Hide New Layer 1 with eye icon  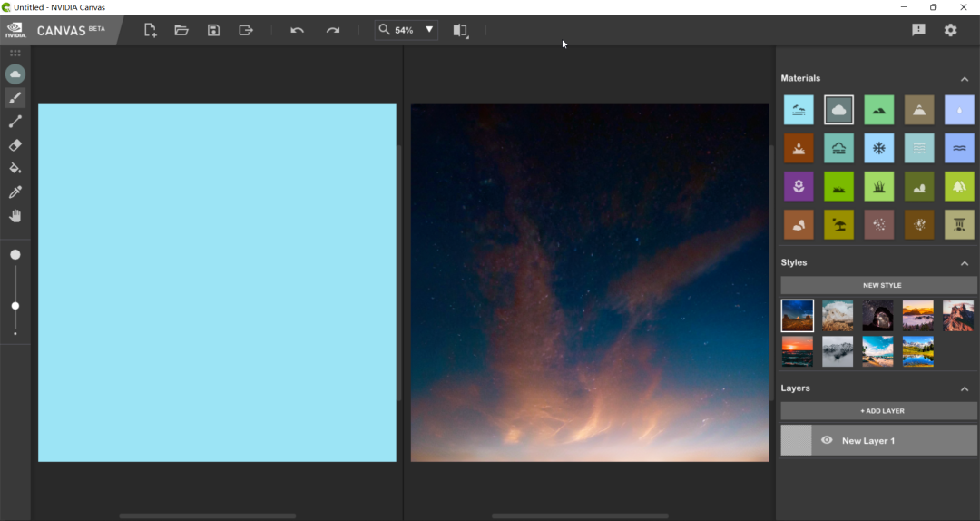coord(827,440)
